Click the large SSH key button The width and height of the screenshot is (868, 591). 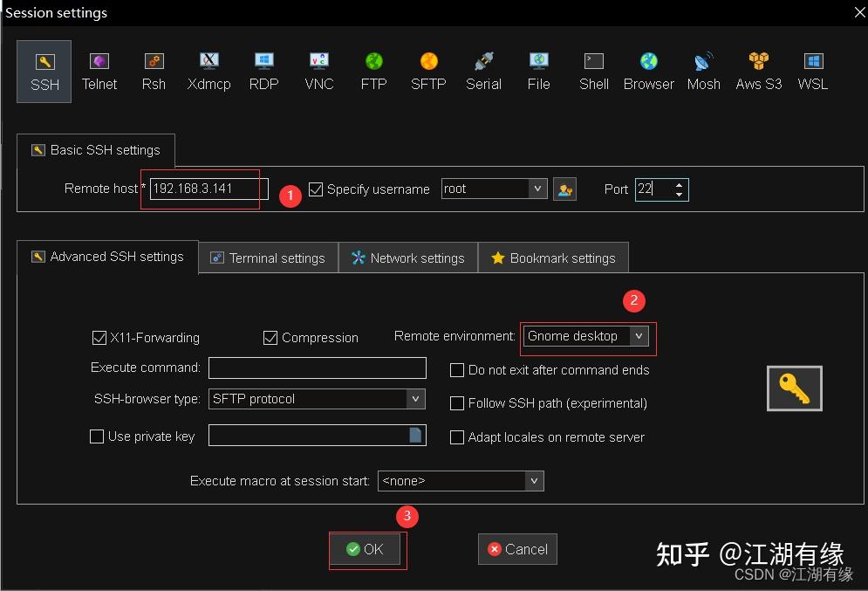[x=794, y=388]
